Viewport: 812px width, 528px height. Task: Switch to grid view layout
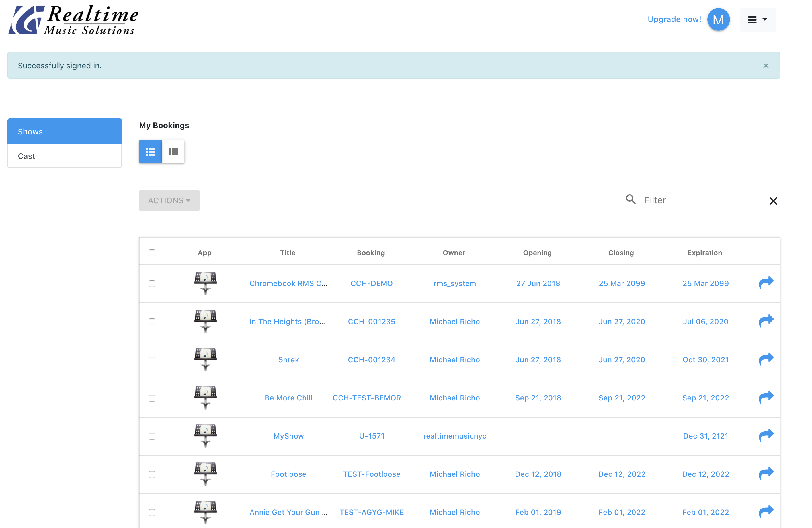coord(173,152)
